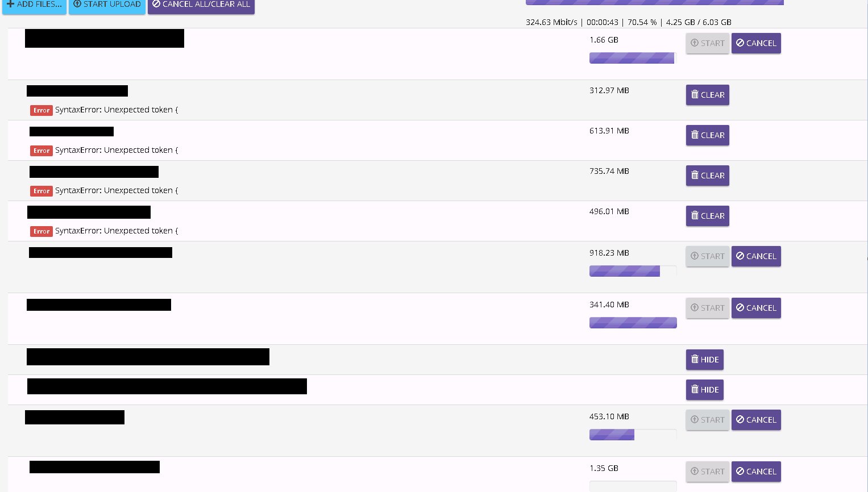Clear the 735.74 MB errored file

[708, 176]
